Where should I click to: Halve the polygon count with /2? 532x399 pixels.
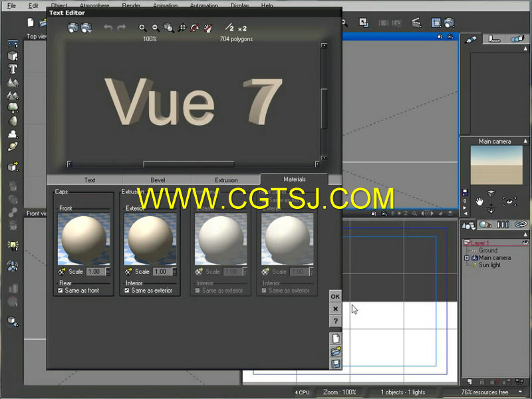[229, 27]
